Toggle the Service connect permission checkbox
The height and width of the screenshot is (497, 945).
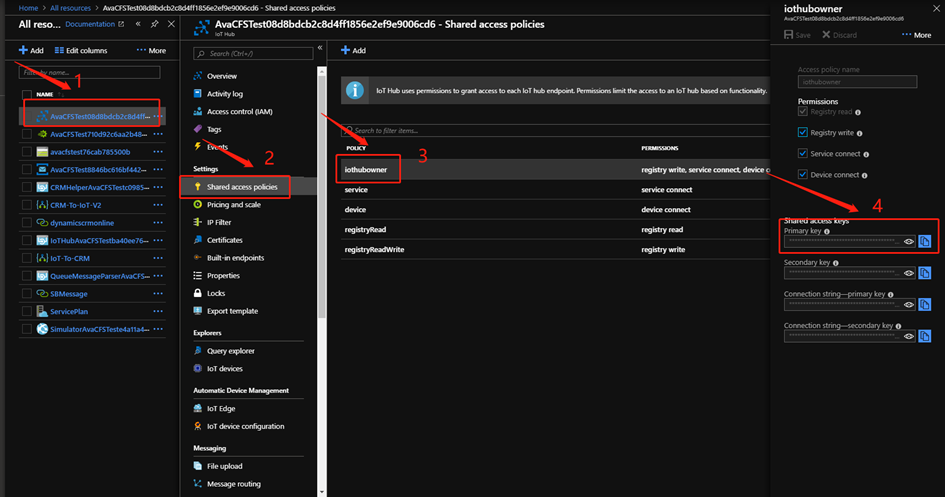tap(802, 153)
